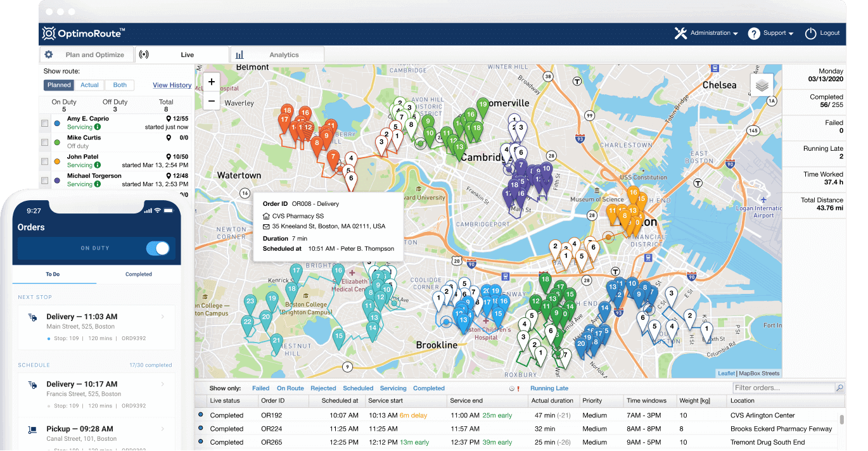This screenshot has width=868, height=451.
Task: Click the Filter orders input field
Action: tap(782, 388)
